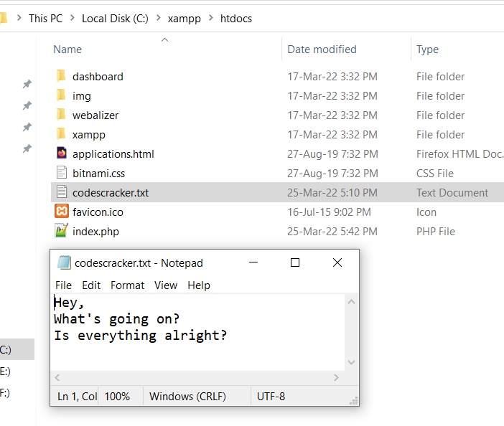
Task: Click 'Ln 1, Col' in Notepad status bar
Action: click(x=77, y=396)
